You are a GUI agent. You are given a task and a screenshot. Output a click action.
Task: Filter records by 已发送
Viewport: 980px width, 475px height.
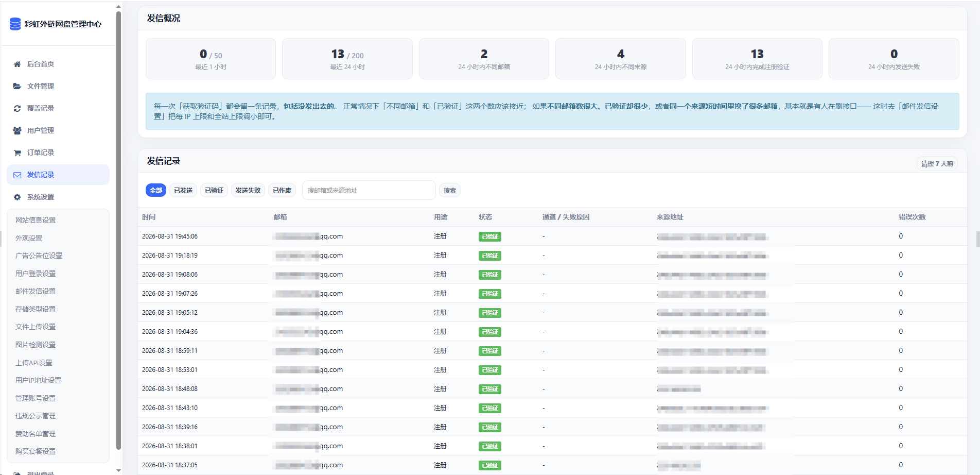point(183,190)
